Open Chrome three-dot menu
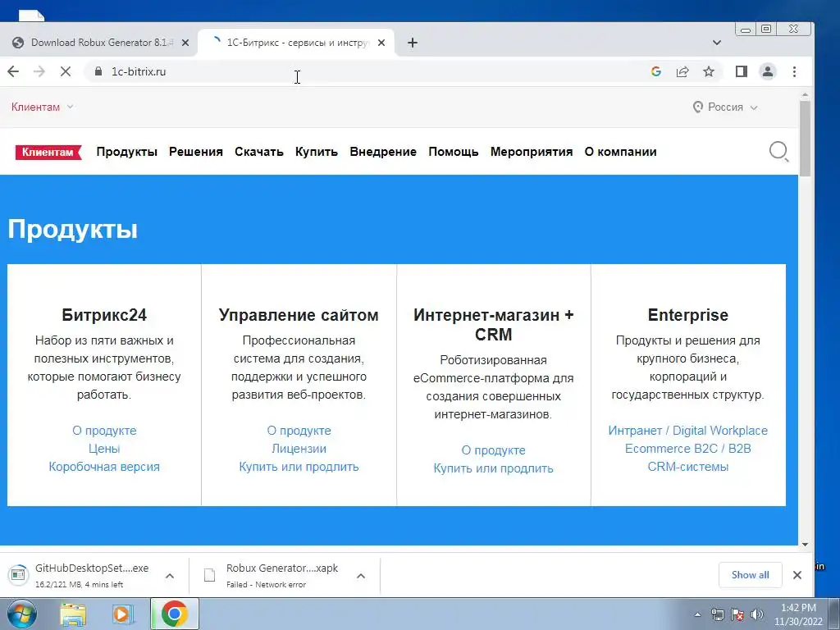This screenshot has width=840, height=630. [x=794, y=71]
